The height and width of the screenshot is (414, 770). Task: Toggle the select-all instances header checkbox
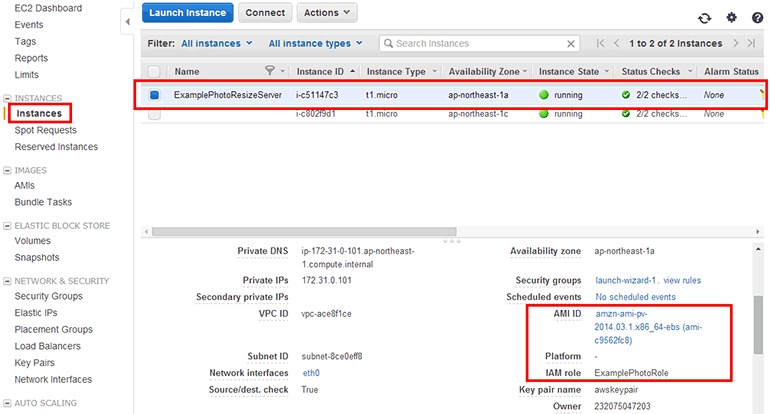154,71
